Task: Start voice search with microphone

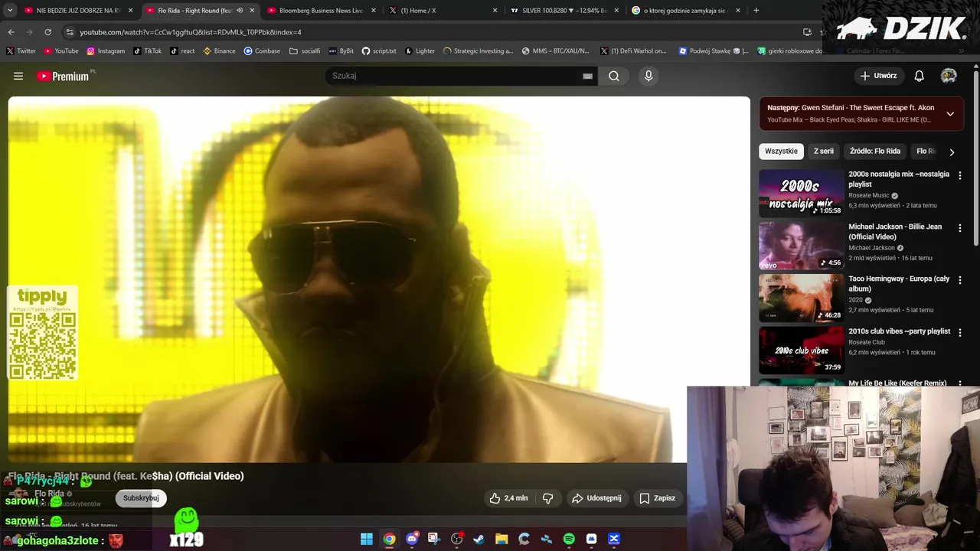Action: click(x=648, y=76)
